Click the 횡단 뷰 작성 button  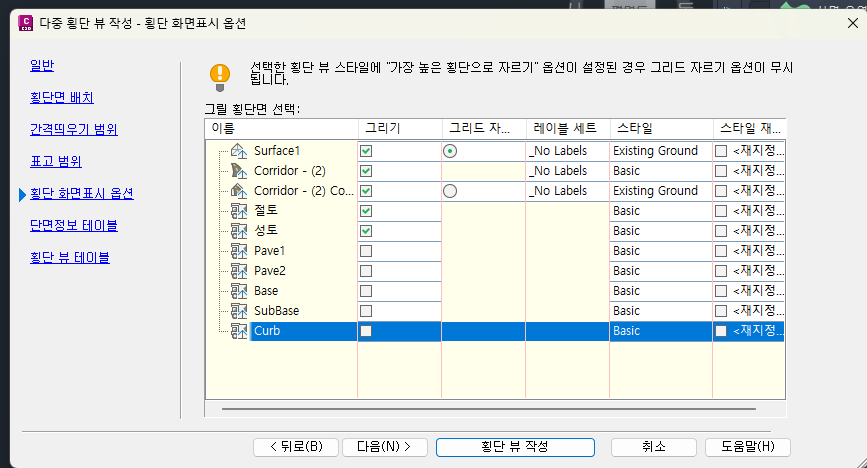(515, 446)
